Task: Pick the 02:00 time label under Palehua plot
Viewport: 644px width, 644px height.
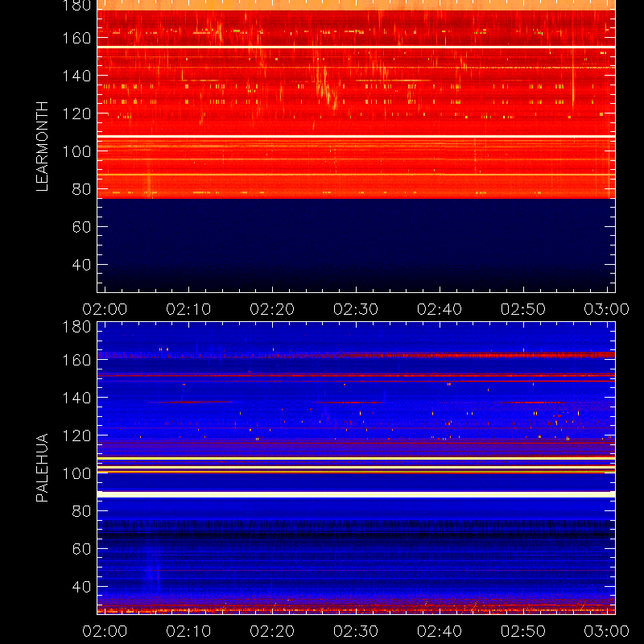Action: tap(105, 631)
